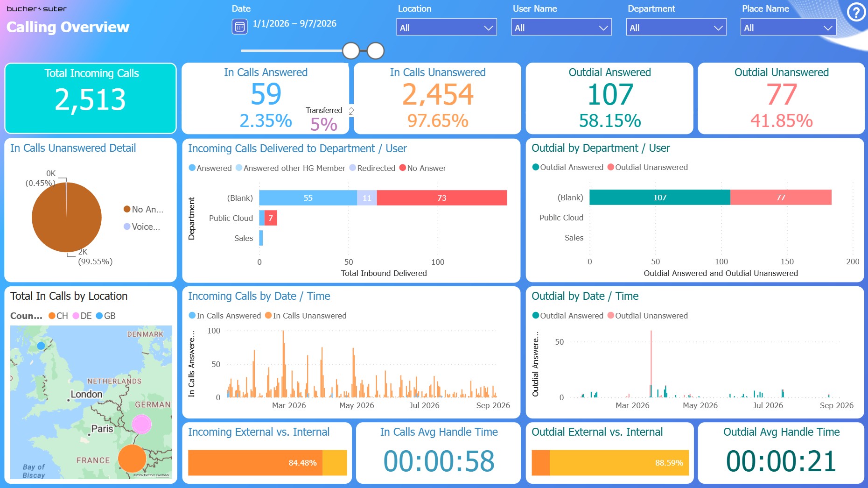The width and height of the screenshot is (868, 488).
Task: Toggle the No Answer legend item
Action: [x=422, y=168]
